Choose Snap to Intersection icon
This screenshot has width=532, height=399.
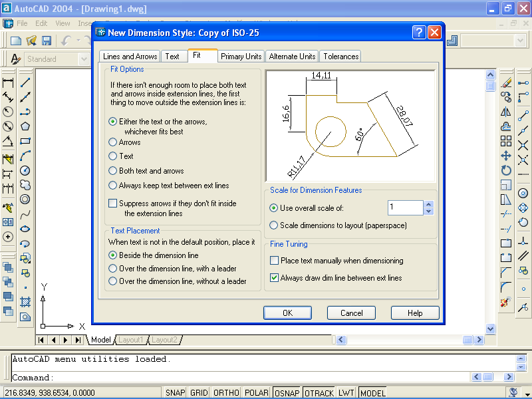pos(523,145)
